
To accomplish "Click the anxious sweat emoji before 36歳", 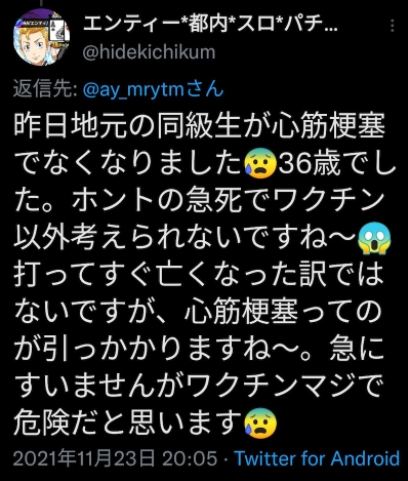I will coord(261,163).
